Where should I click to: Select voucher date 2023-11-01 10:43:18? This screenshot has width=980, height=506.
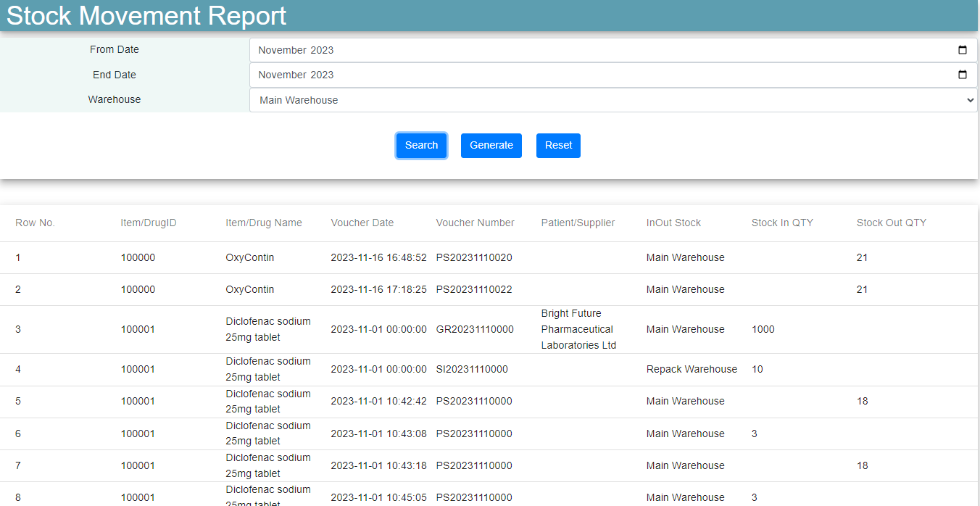(x=379, y=465)
